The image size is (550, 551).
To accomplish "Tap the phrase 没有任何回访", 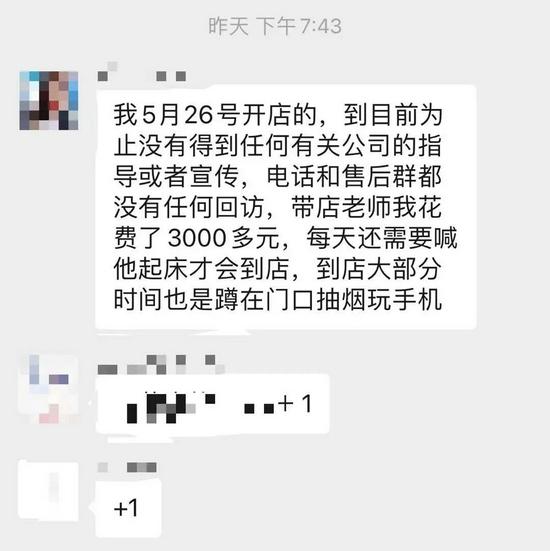I will click(189, 207).
